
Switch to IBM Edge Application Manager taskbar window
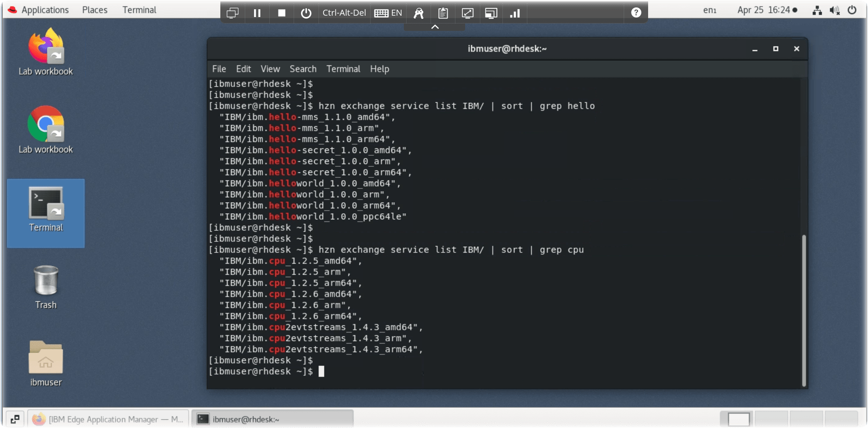108,419
